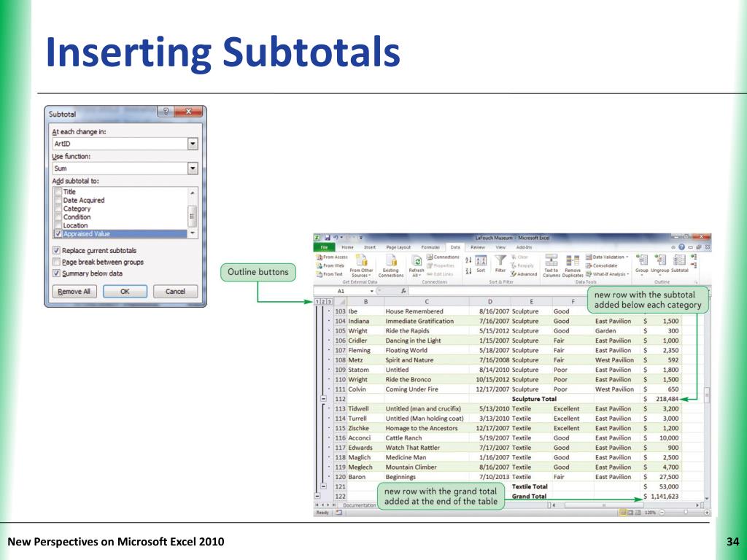Open the At each change in dropdown
Viewport: 747px width, 560px height.
tap(193, 144)
